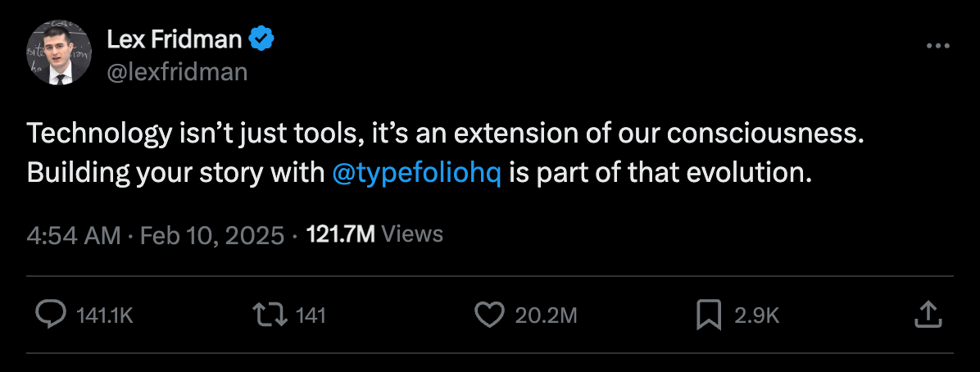Open the @typefoliohq mention link
The height and width of the screenshot is (372, 980).
point(417,174)
